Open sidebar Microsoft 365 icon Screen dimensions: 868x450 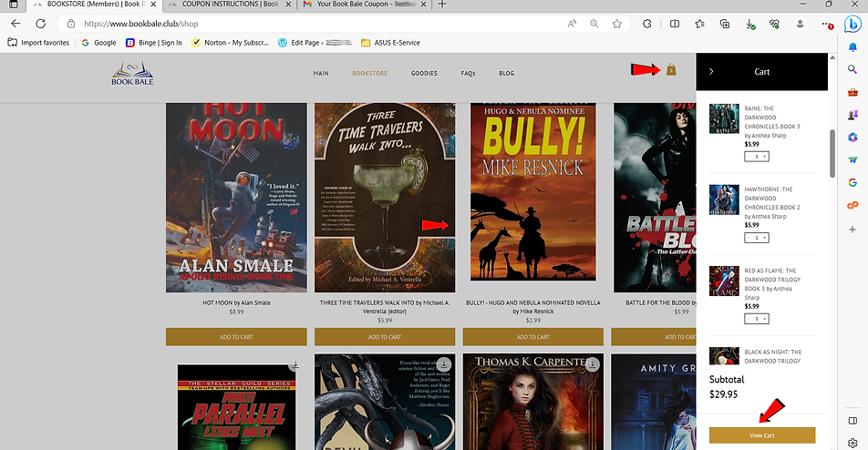pyautogui.click(x=852, y=138)
